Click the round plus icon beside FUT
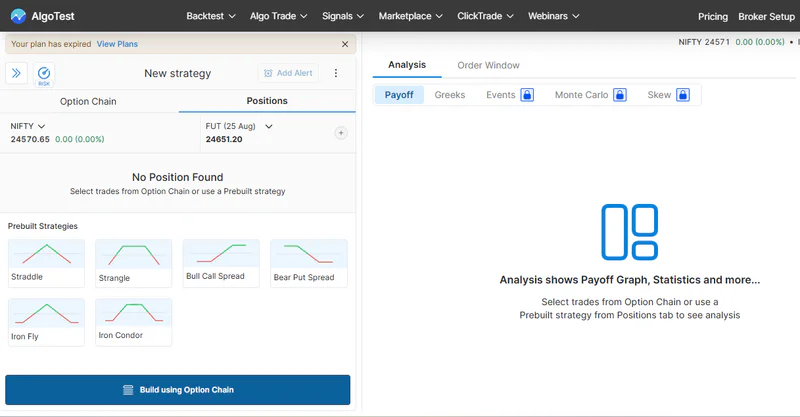This screenshot has height=417, width=800. coord(341,133)
